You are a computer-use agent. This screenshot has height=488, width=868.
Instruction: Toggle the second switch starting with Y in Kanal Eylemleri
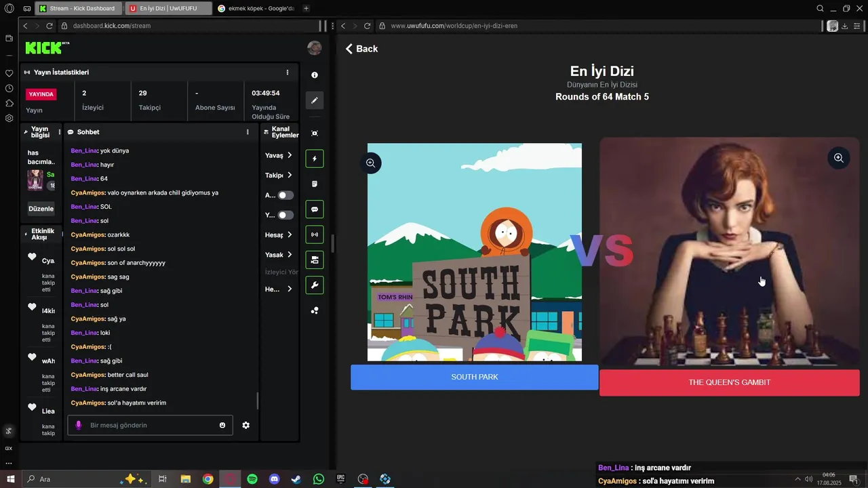click(x=286, y=215)
